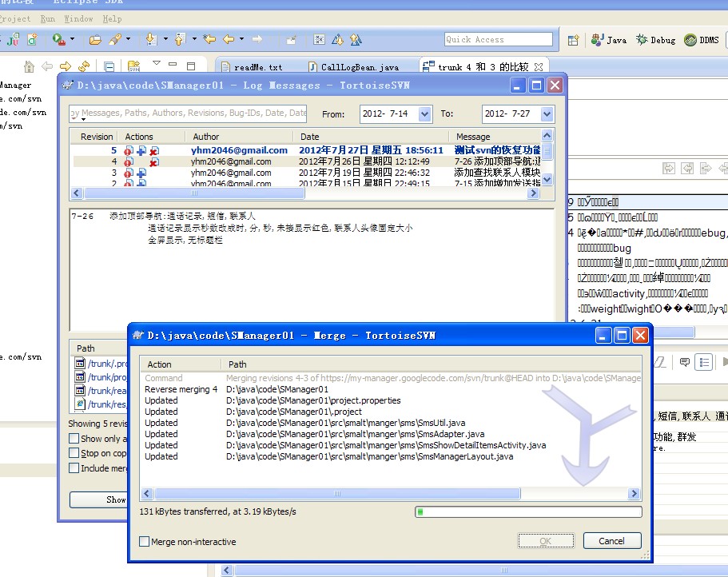Open the Run menu
Screen dimensions: 728x577
[x=47, y=18]
